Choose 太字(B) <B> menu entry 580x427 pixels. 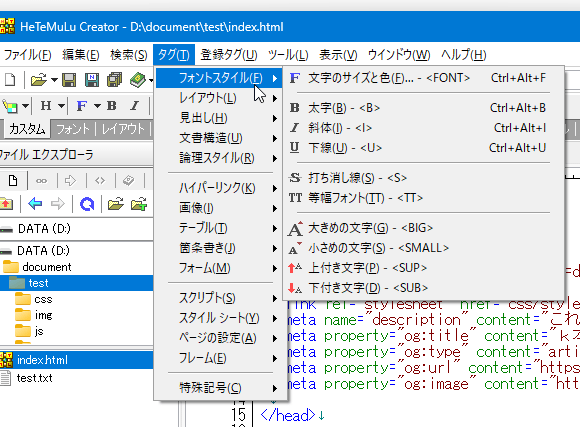(424, 108)
